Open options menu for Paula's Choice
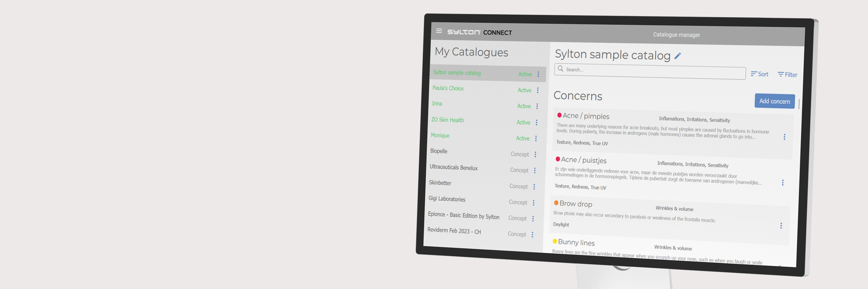This screenshot has height=289, width=868. [538, 90]
